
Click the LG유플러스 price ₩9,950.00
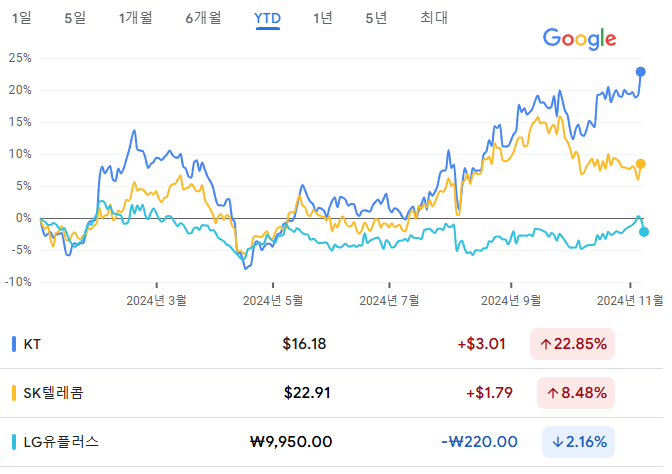(291, 442)
